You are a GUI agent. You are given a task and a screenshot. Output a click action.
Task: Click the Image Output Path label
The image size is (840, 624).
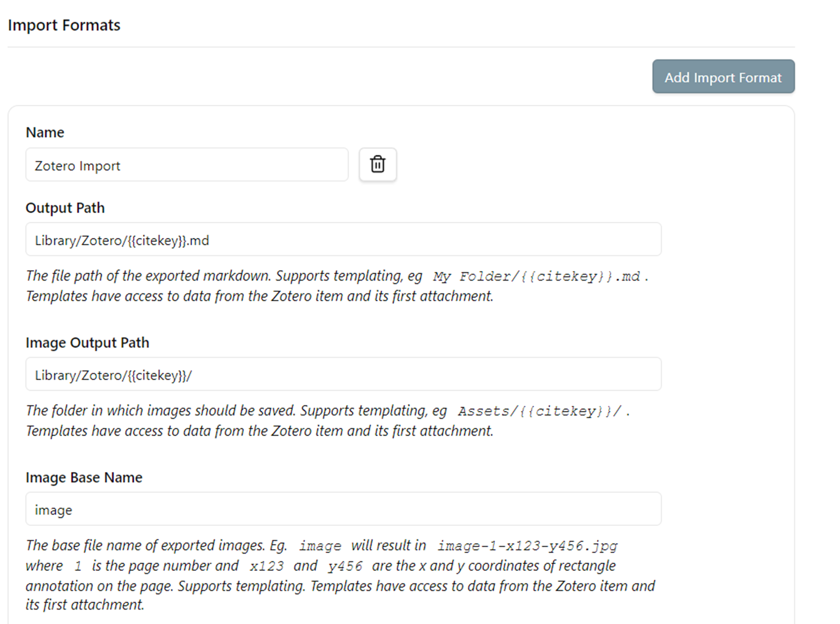tap(87, 343)
